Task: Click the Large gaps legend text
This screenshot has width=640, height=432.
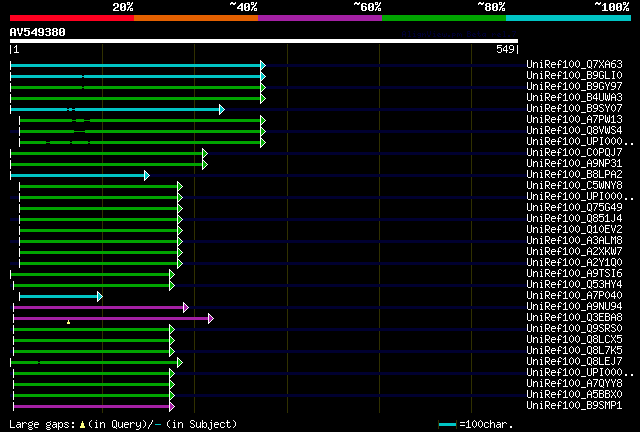Action: tap(42, 425)
